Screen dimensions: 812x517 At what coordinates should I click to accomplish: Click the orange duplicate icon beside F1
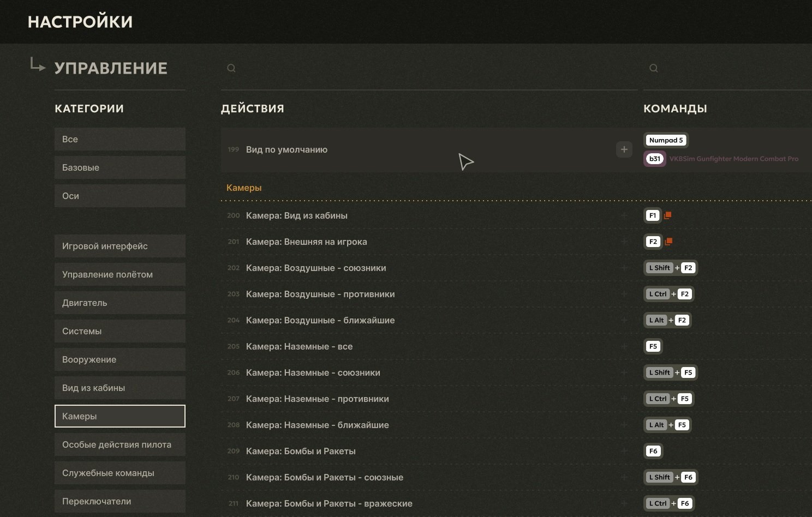pyautogui.click(x=667, y=215)
